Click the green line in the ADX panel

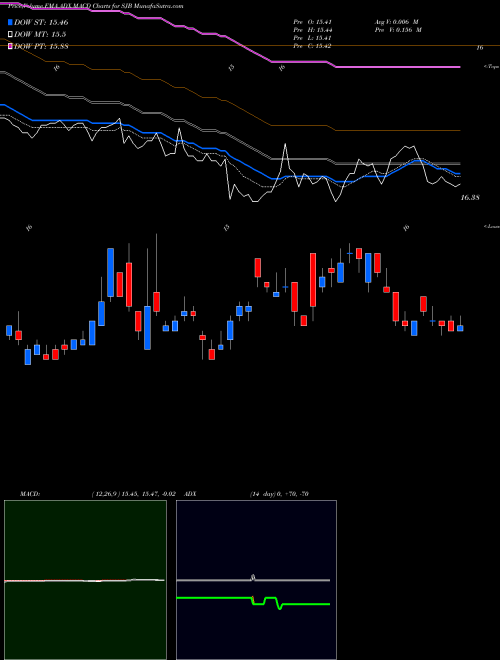point(253,601)
